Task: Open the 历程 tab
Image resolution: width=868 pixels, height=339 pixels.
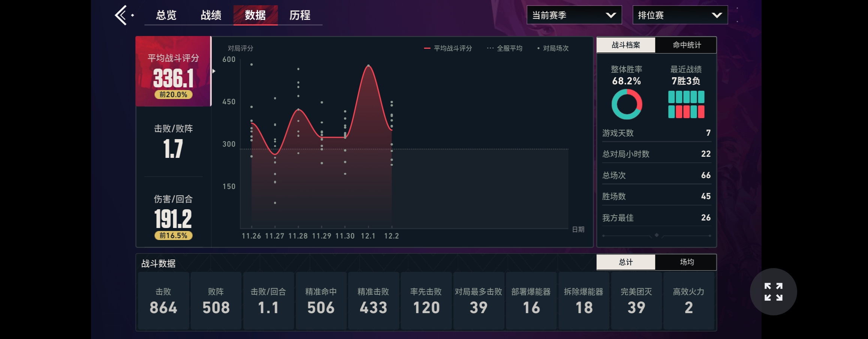Action: (300, 15)
